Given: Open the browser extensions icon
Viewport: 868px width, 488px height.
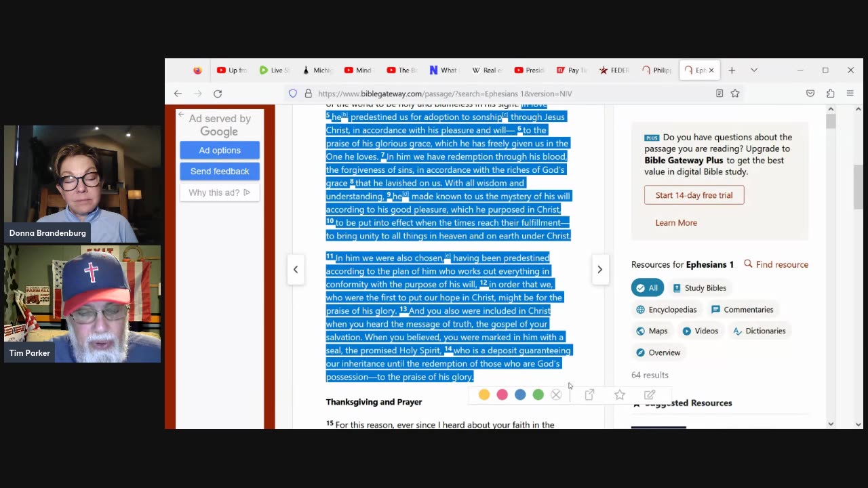Looking at the screenshot, I should [x=830, y=94].
